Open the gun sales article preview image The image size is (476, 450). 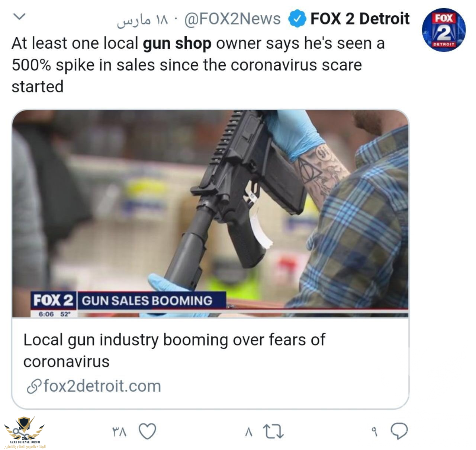[210, 214]
